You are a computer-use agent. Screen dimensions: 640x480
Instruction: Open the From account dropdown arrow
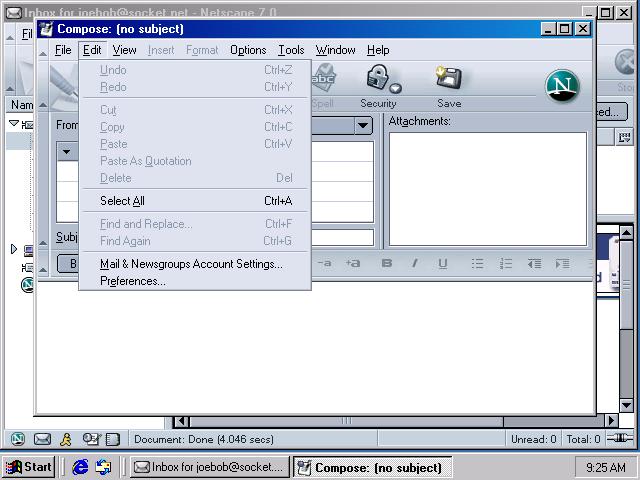(x=363, y=125)
